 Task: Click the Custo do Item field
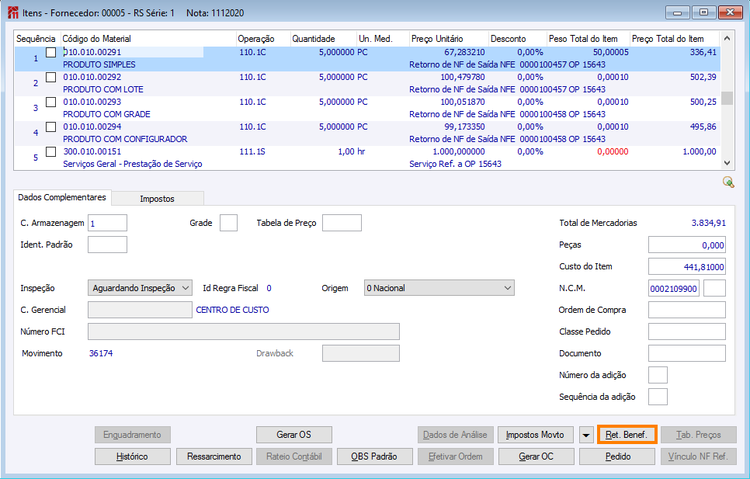point(687,267)
